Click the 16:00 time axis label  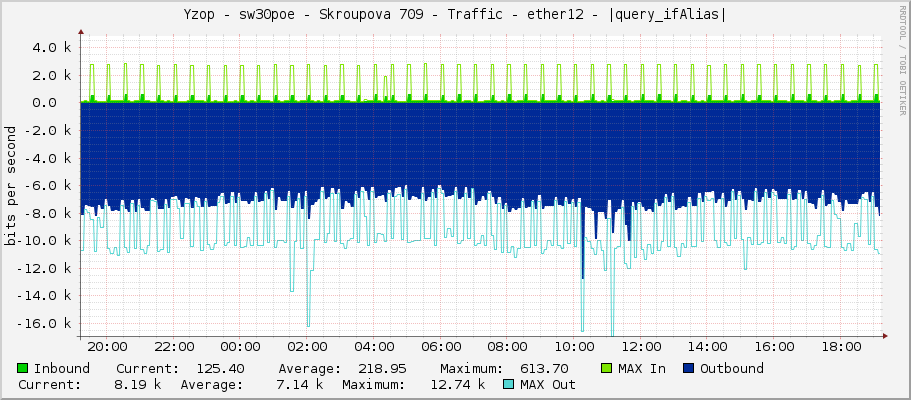774,348
